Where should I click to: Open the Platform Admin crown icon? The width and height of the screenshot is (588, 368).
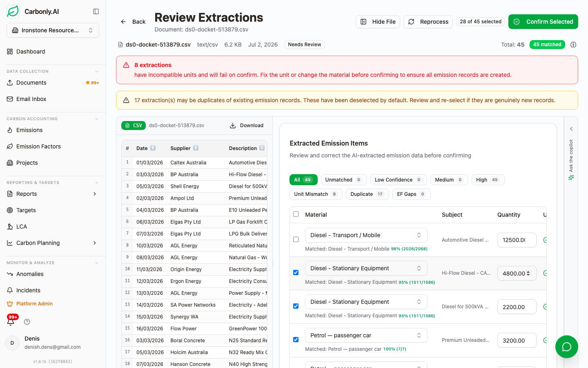click(x=10, y=304)
